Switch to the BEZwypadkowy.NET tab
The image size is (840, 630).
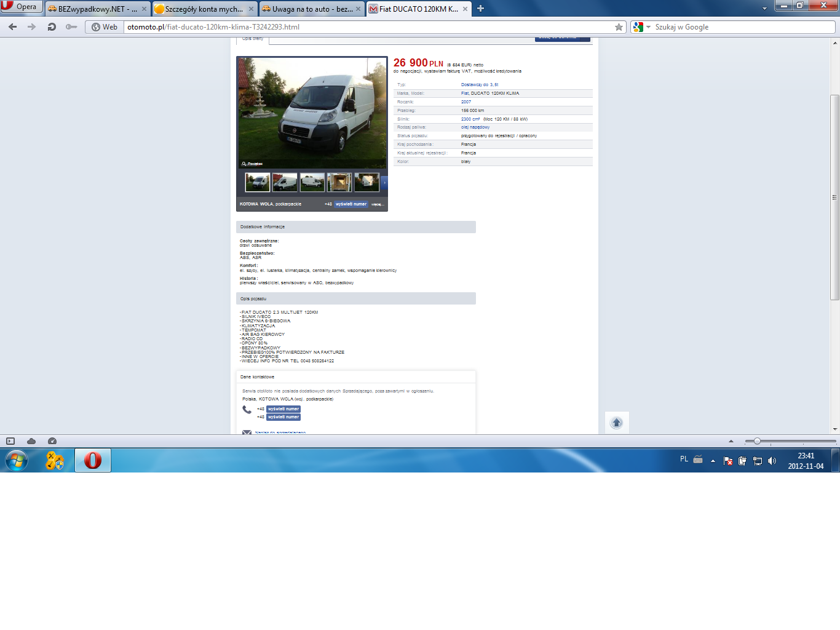[97, 9]
